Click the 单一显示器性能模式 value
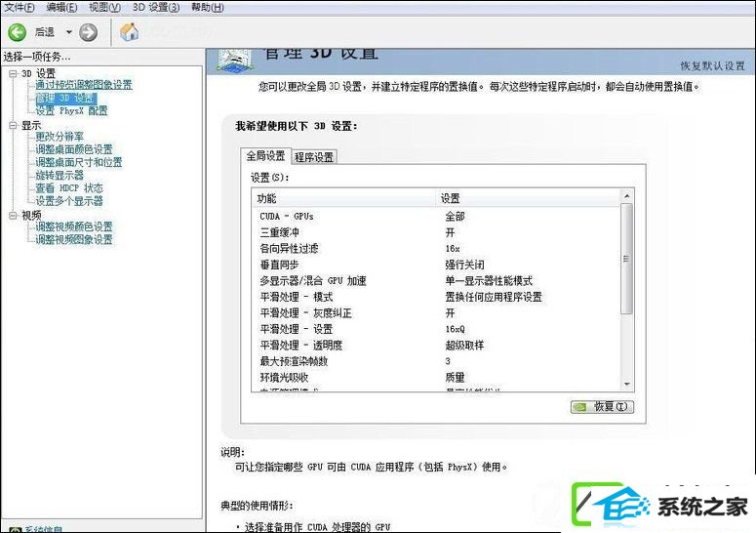The image size is (756, 533). pos(489,281)
